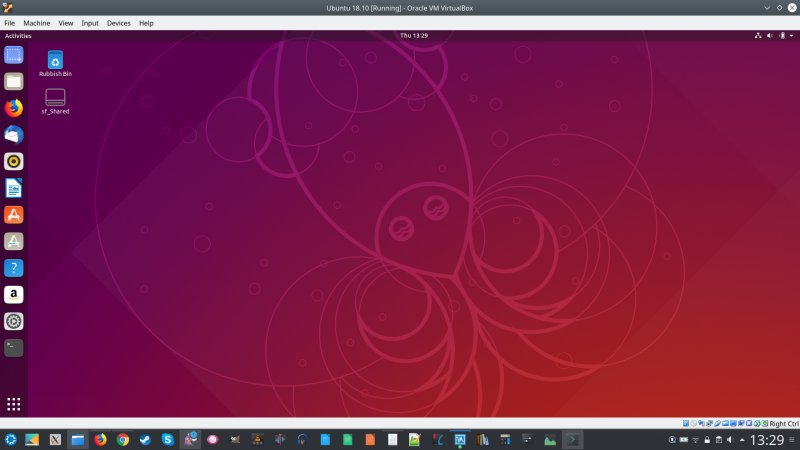Open headphones audio app on host taskbar
800x450 pixels.
coord(303,439)
